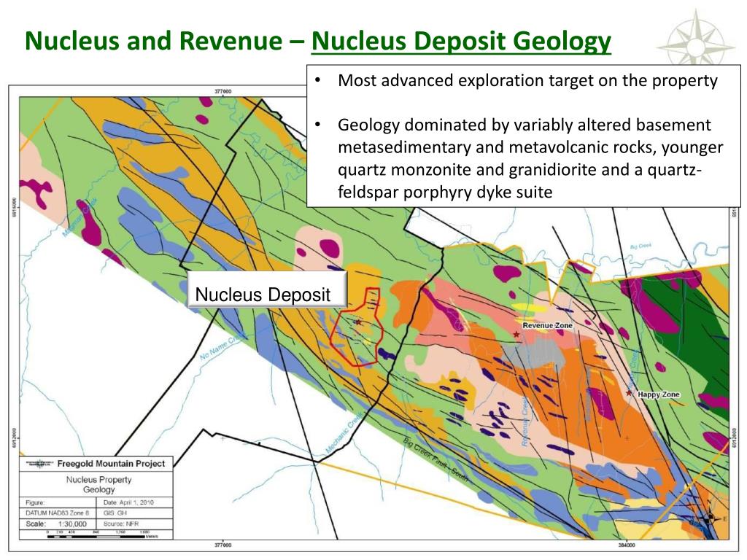Click 'Most advanced exploration target' bullet text
The width and height of the screenshot is (747, 560).
pyautogui.click(x=527, y=80)
